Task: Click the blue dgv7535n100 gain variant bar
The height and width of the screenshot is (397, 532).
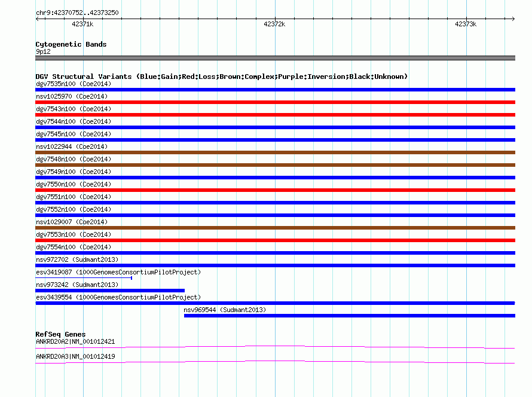Action: [x=275, y=90]
